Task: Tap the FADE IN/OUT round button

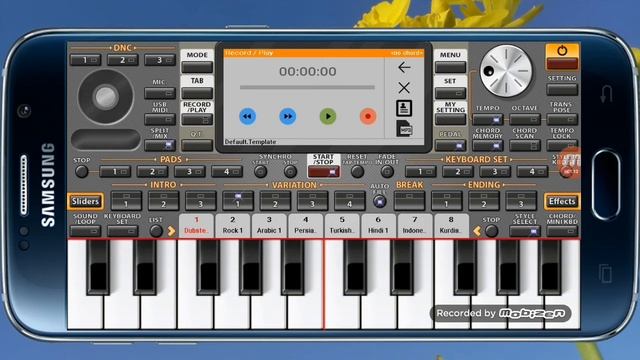Action: [387, 171]
